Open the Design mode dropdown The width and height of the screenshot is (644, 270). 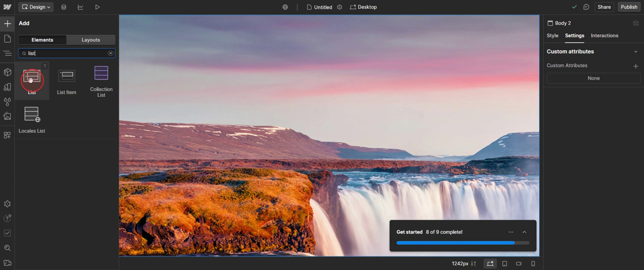coord(36,7)
